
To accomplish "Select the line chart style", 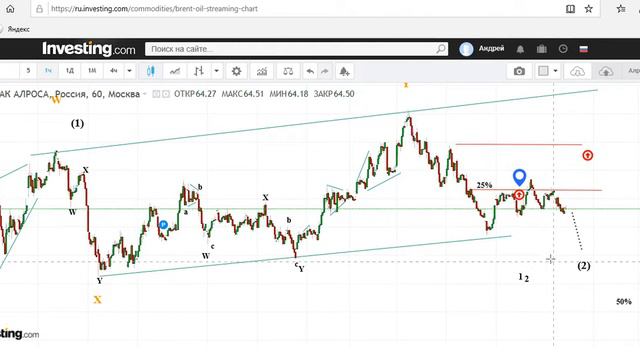I will click(x=175, y=71).
